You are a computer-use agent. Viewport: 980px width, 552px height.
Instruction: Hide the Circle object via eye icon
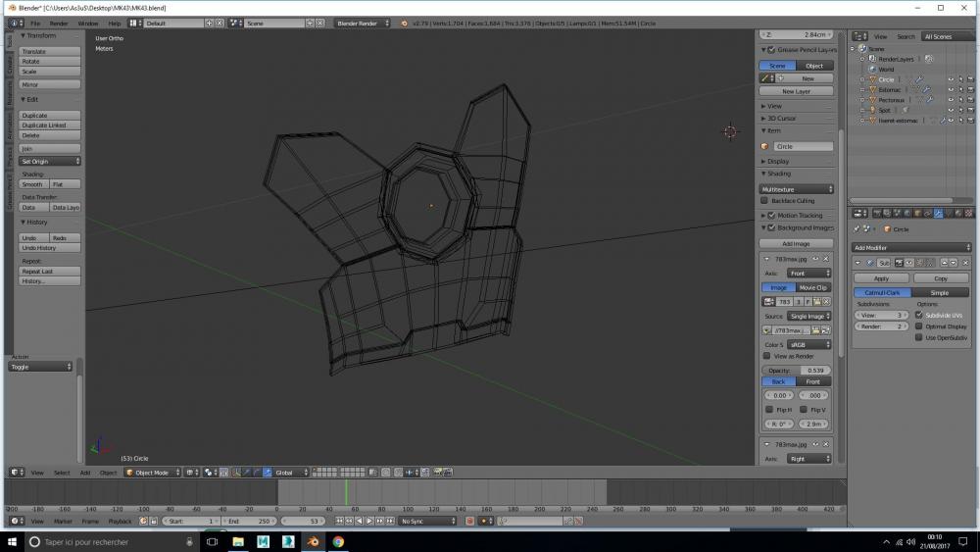pos(950,79)
